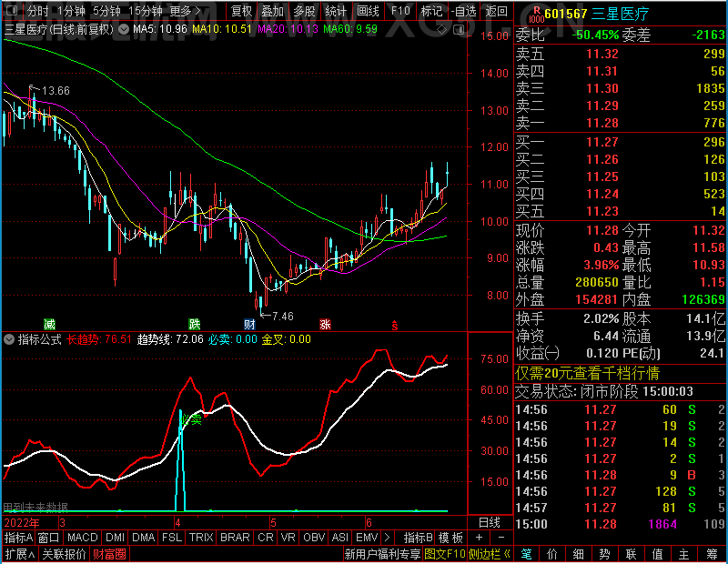Select the 主 main-force tab
Image resolution: width=728 pixels, height=564 pixels.
pyautogui.click(x=684, y=554)
